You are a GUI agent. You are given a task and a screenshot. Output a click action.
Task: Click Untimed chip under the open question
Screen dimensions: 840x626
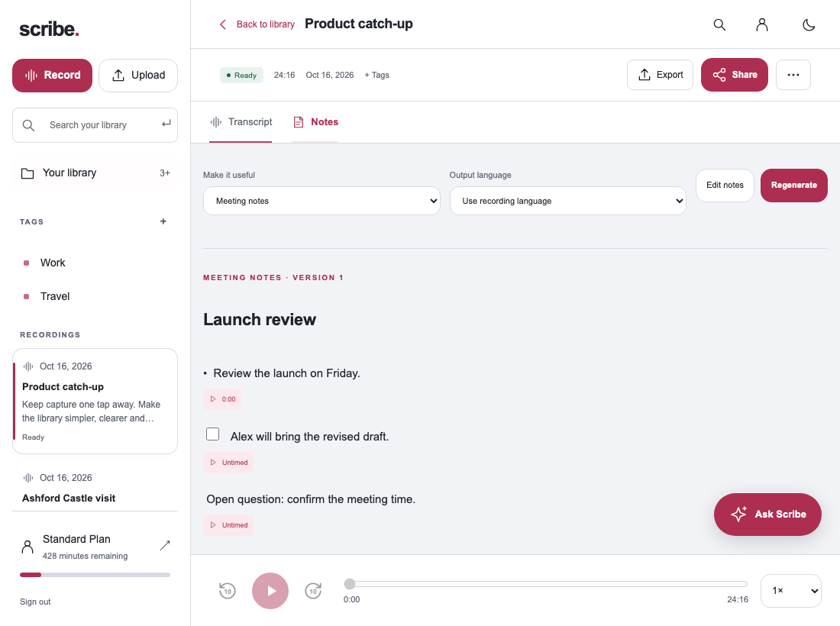pyautogui.click(x=229, y=525)
